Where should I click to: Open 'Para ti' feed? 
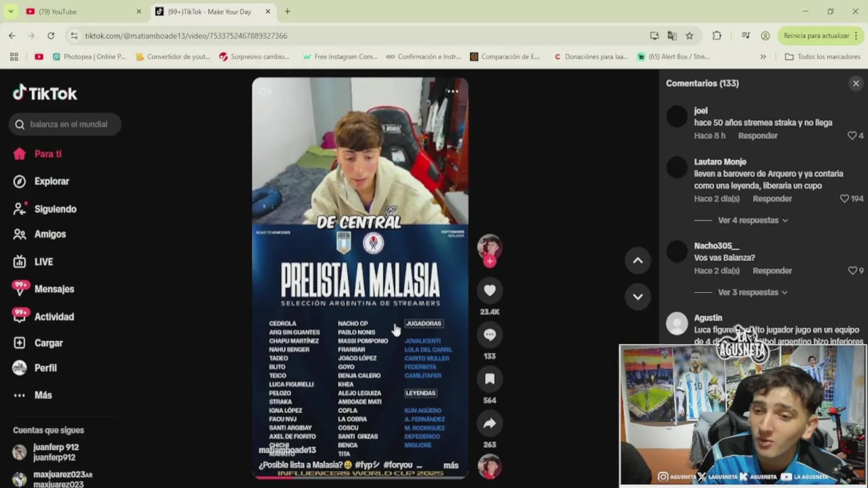(47, 154)
